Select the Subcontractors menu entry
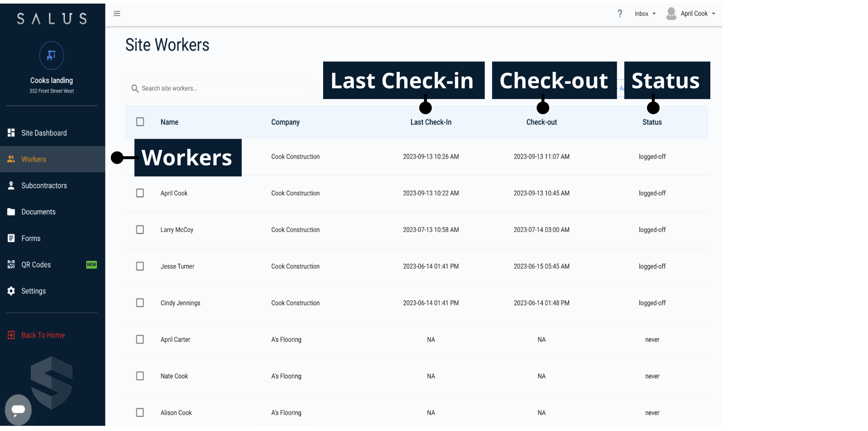The height and width of the screenshot is (431, 868). (44, 185)
